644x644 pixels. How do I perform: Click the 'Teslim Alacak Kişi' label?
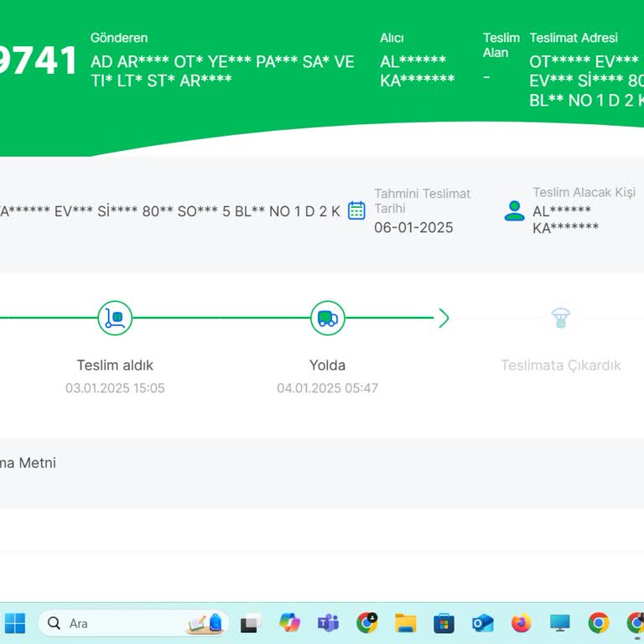pos(584,192)
